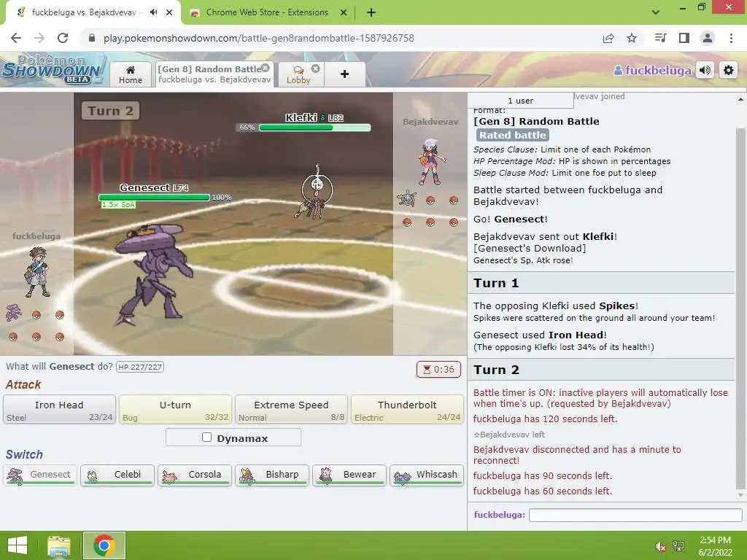Switch to Bewear

click(x=349, y=475)
